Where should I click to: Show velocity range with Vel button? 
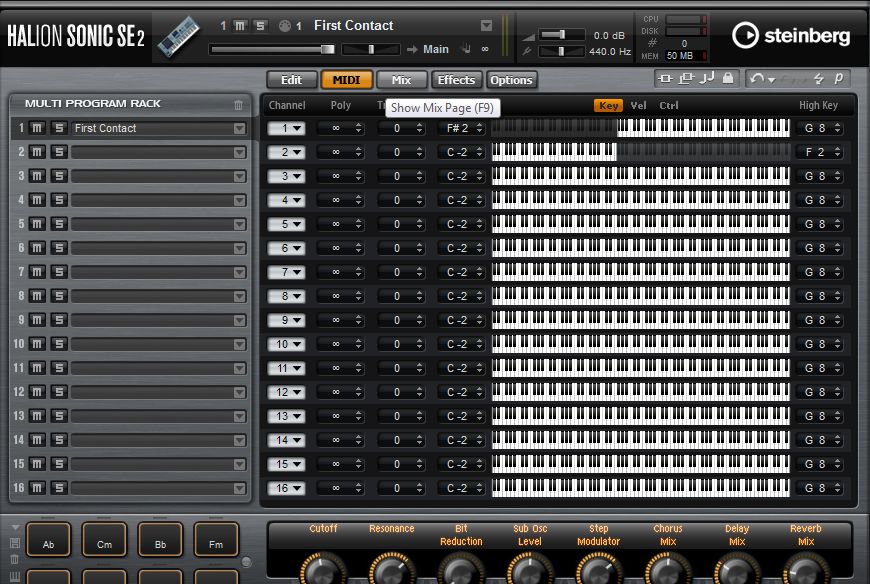point(638,105)
